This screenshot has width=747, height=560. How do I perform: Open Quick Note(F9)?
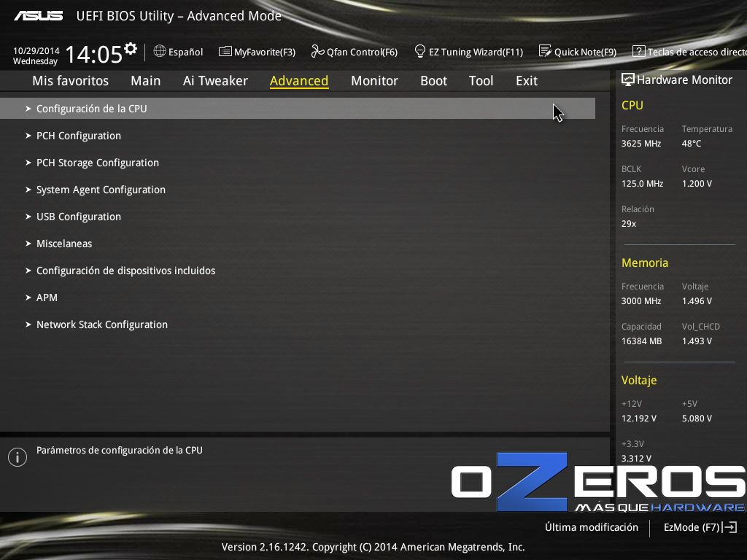pos(578,52)
